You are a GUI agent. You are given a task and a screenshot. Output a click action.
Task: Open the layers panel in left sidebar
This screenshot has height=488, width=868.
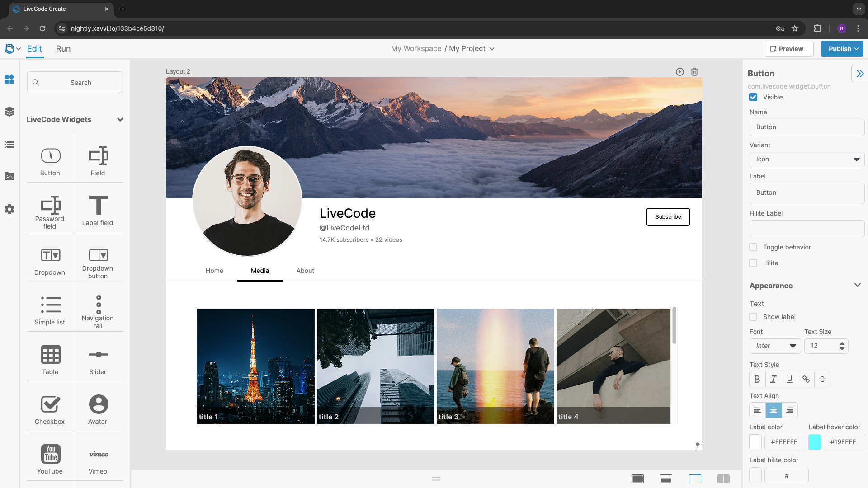tap(9, 112)
